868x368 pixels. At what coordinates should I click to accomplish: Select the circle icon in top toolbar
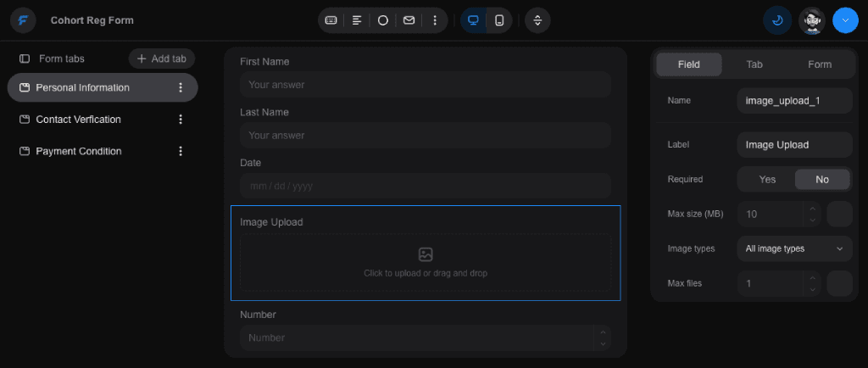tap(382, 20)
